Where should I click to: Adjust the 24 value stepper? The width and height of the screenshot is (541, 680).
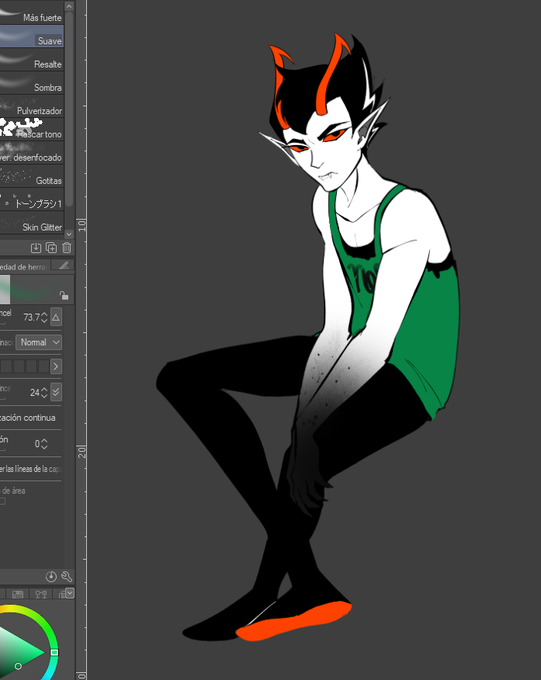click(x=44, y=392)
